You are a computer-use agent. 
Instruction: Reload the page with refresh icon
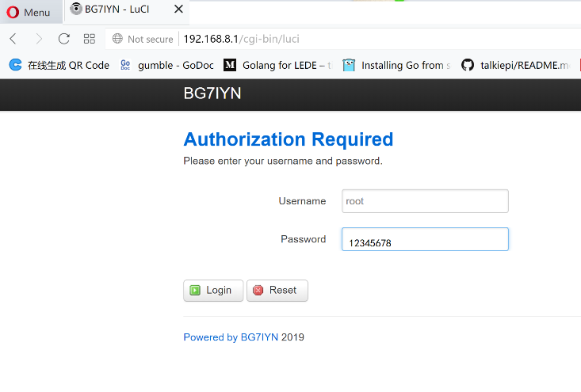pos(64,39)
